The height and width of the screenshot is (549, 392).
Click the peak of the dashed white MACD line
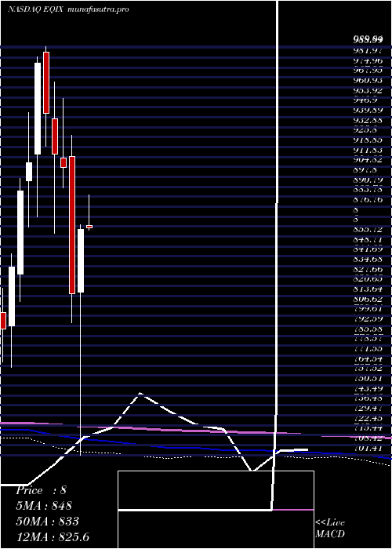(140, 393)
